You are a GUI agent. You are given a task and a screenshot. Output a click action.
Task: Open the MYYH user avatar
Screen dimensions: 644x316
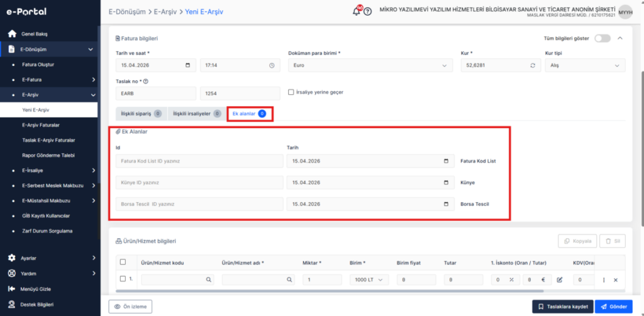tap(626, 12)
